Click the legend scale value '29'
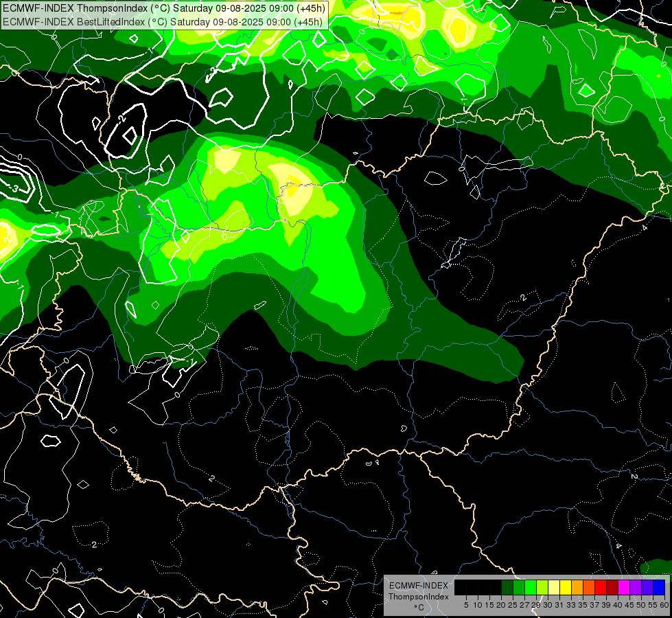 click(537, 605)
